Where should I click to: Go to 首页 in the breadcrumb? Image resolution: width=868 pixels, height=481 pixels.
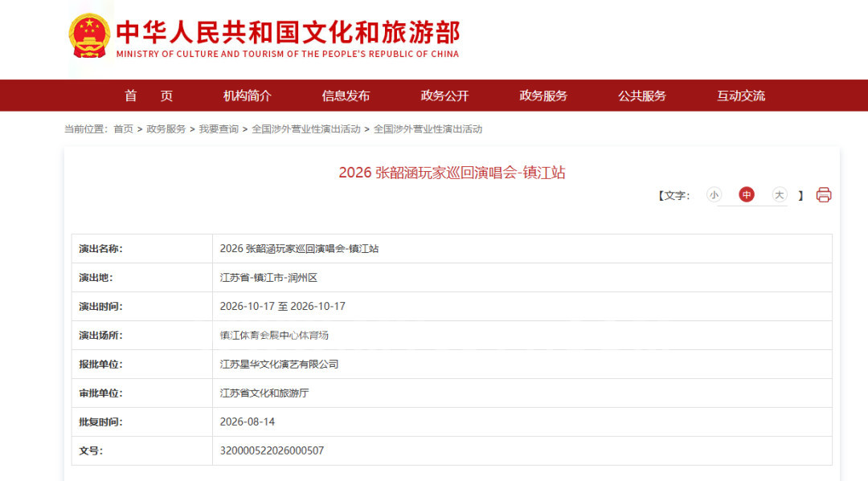[x=124, y=128]
